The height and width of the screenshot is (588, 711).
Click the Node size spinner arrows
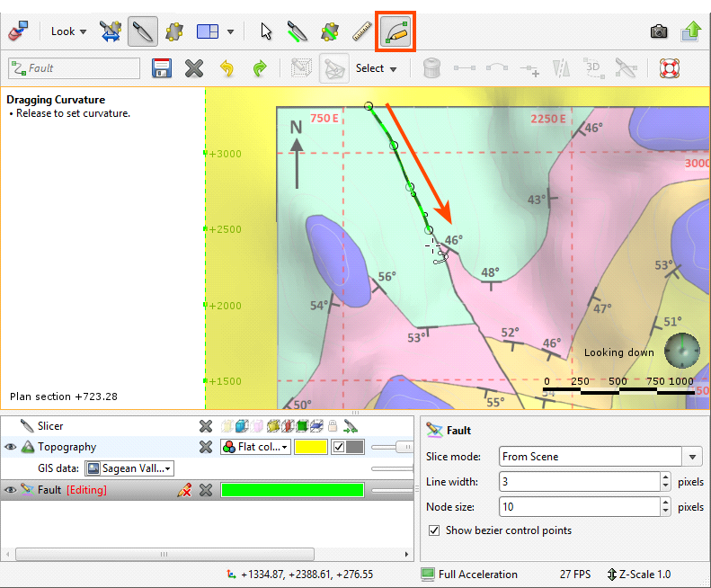tap(665, 507)
